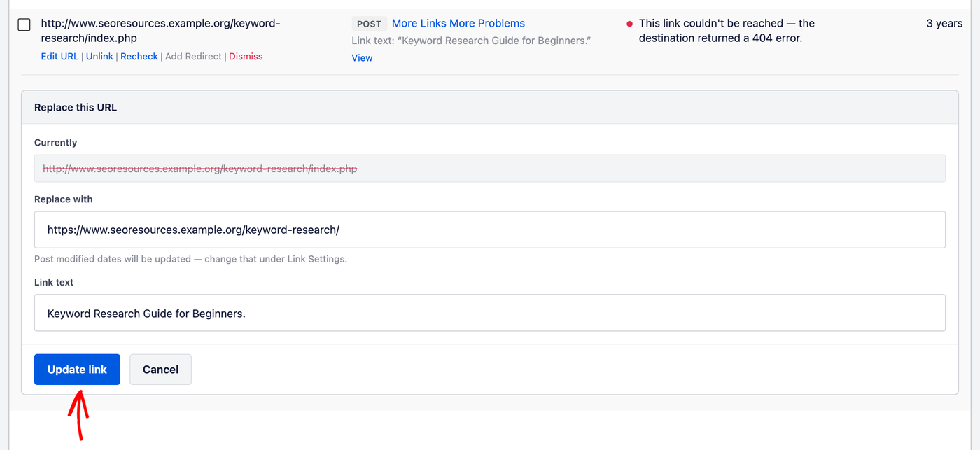Click the 404 error status message
This screenshot has height=450, width=980.
click(727, 31)
